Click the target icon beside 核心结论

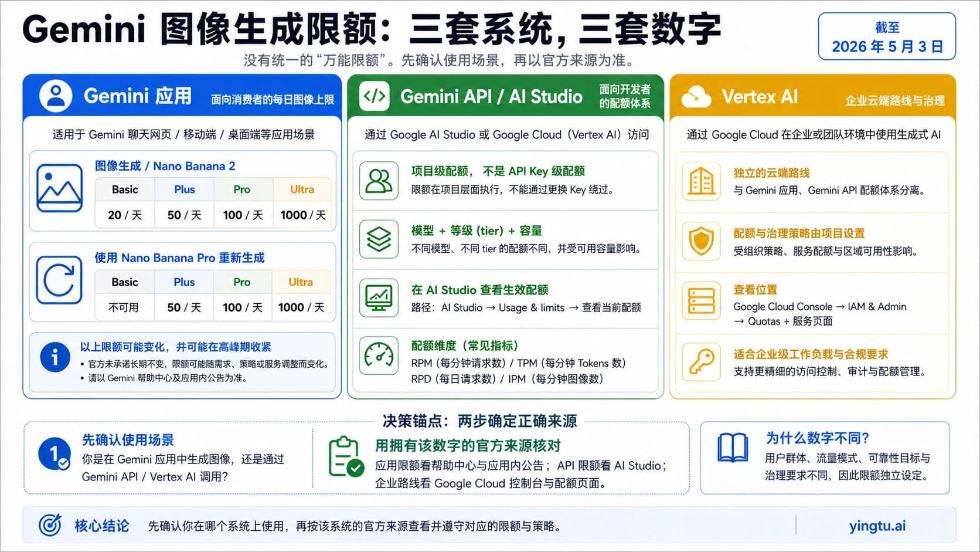[50, 525]
